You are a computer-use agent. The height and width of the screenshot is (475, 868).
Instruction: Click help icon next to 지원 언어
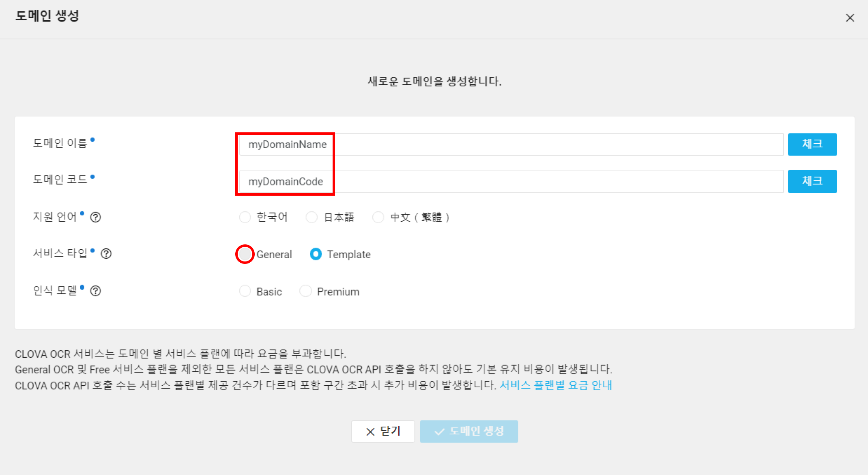pyautogui.click(x=96, y=217)
